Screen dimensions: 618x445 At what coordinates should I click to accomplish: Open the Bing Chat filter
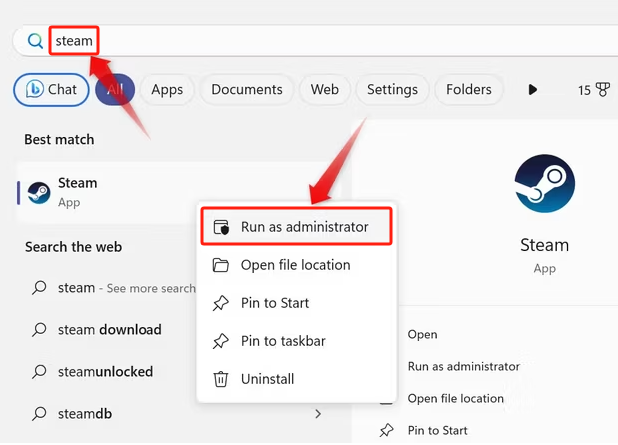coord(51,90)
